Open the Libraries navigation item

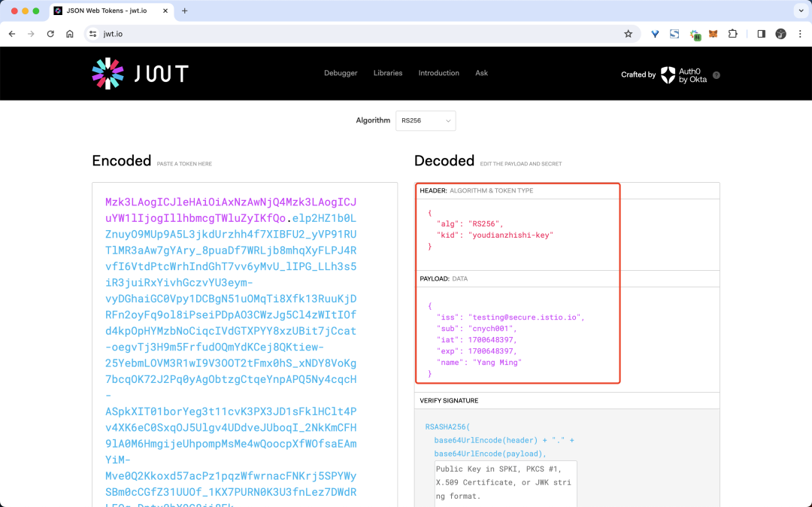pyautogui.click(x=388, y=73)
